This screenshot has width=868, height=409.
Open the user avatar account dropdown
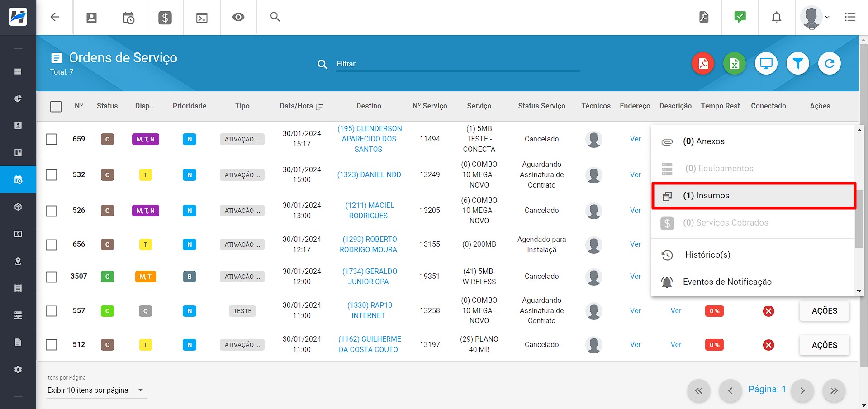pos(814,17)
